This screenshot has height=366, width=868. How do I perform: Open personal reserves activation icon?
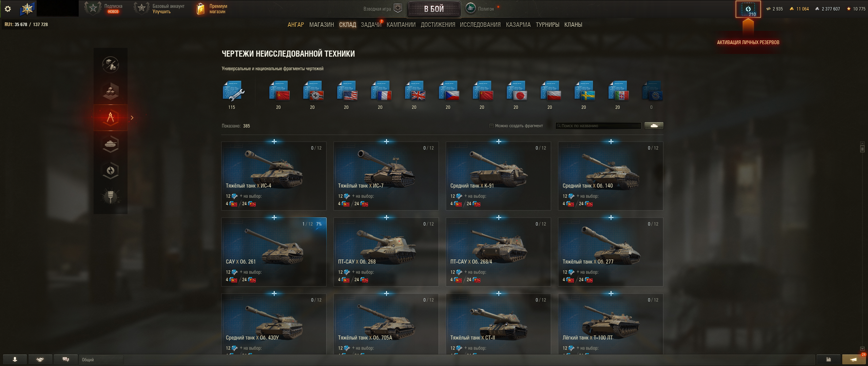tap(748, 9)
